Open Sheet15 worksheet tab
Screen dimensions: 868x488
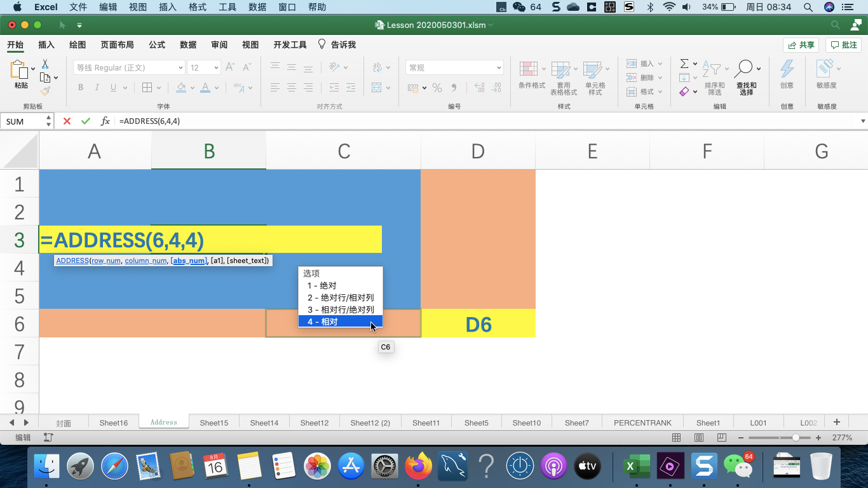pyautogui.click(x=214, y=423)
